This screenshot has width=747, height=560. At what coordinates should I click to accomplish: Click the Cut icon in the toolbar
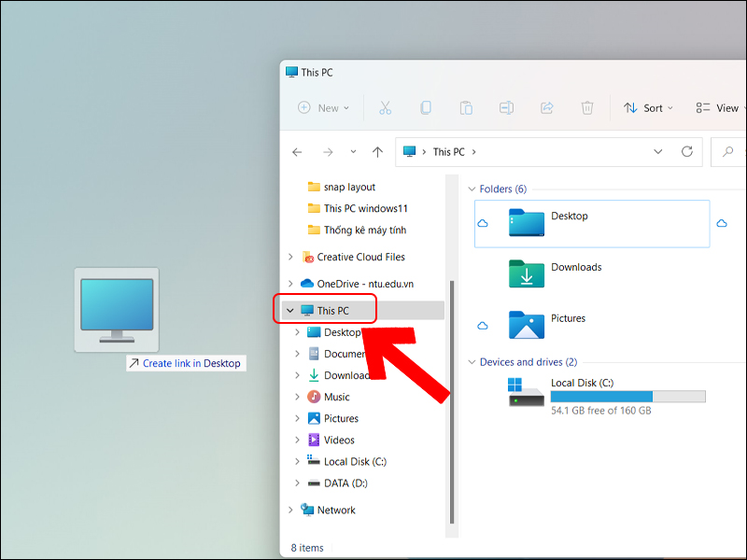click(385, 107)
